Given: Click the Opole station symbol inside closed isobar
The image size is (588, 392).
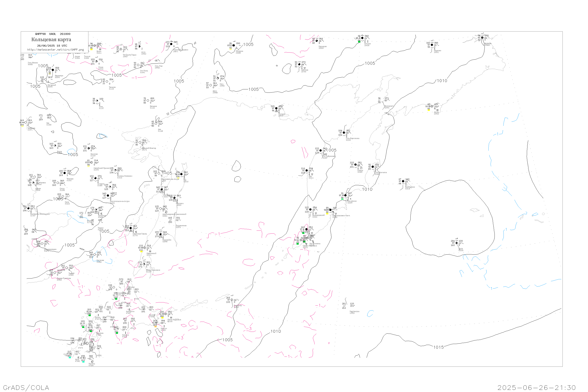Looking at the screenshot, I should click(456, 243).
